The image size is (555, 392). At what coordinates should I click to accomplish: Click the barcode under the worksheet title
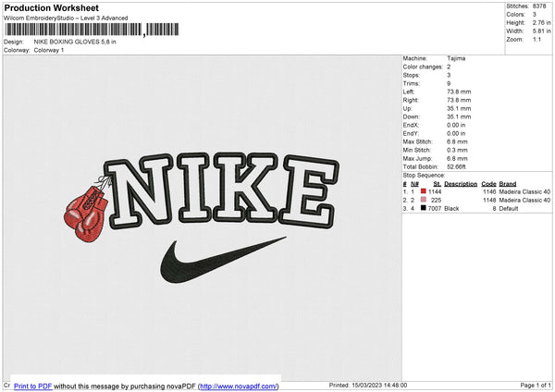point(92,30)
